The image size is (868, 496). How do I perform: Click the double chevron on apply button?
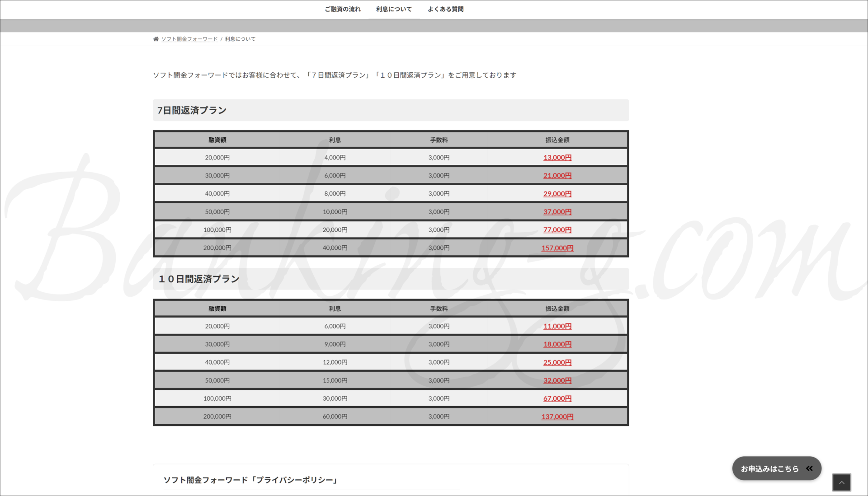pyautogui.click(x=809, y=468)
